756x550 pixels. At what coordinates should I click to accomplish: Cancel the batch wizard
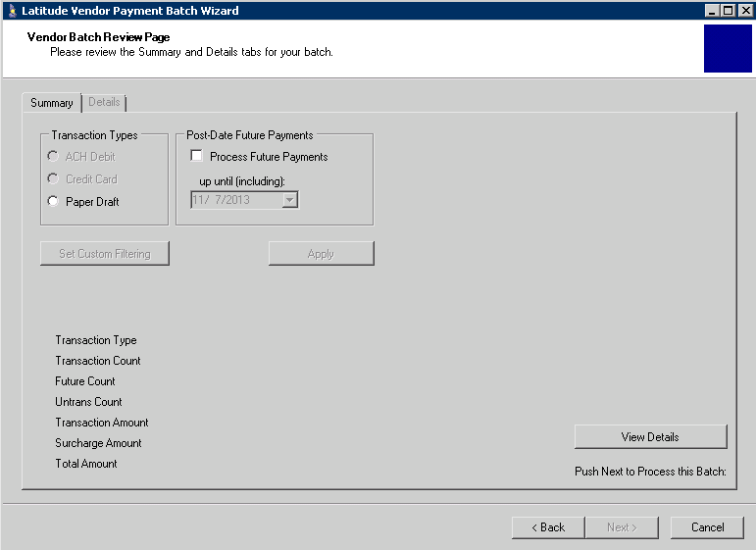[707, 527]
